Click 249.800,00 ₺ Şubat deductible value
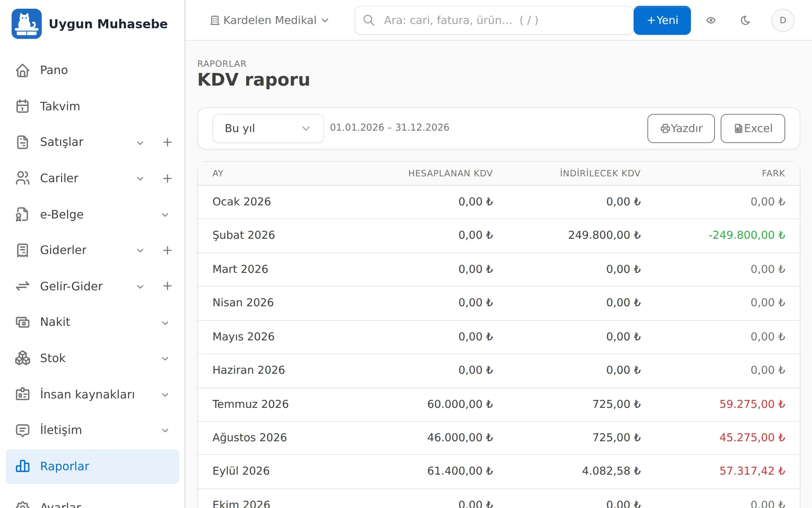The image size is (812, 508). coord(604,235)
